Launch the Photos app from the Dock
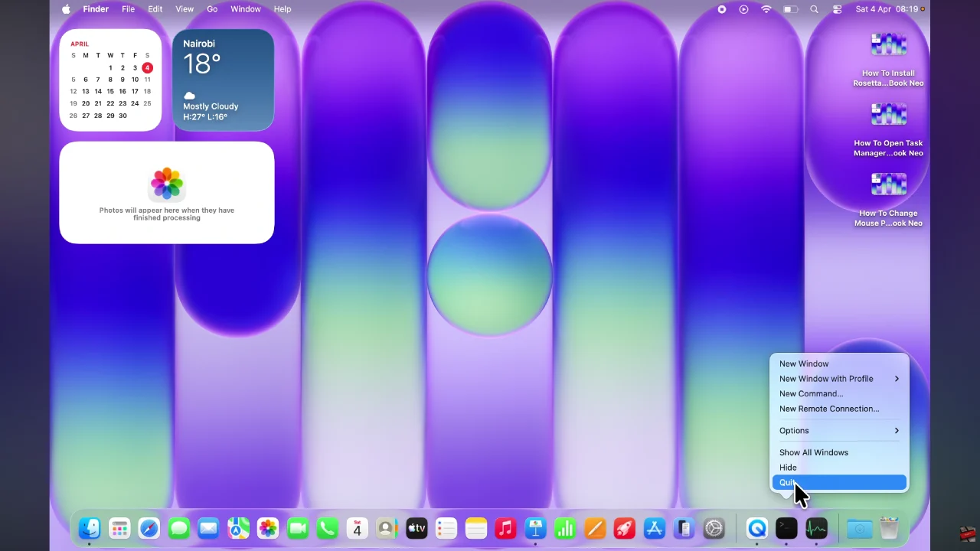Screen dimensions: 980x551 click(x=268, y=528)
